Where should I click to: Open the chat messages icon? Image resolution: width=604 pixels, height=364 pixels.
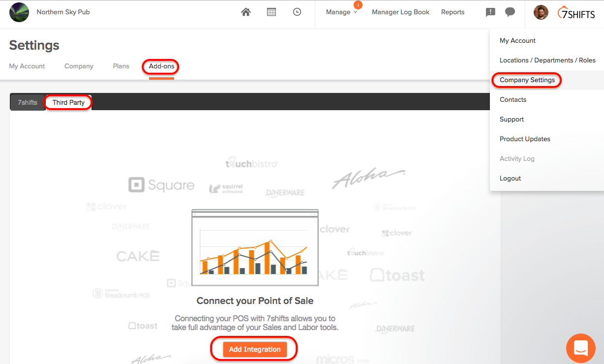click(x=510, y=12)
